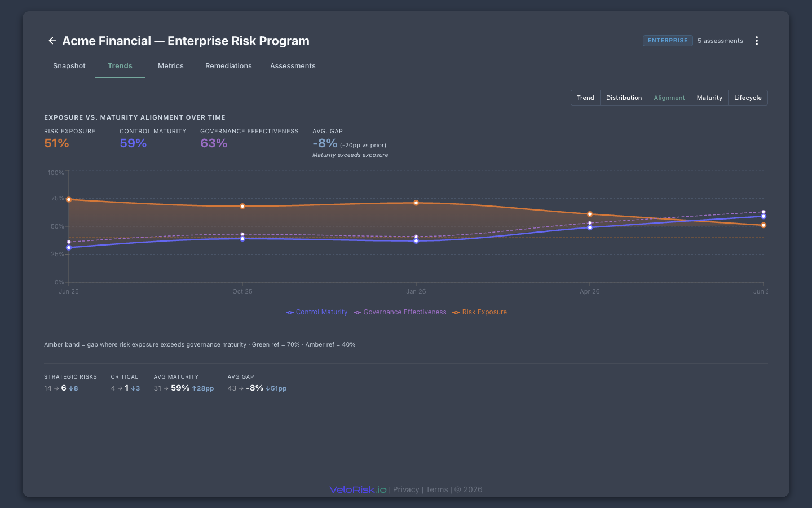Toggle Control Maturity legend series

(317, 312)
